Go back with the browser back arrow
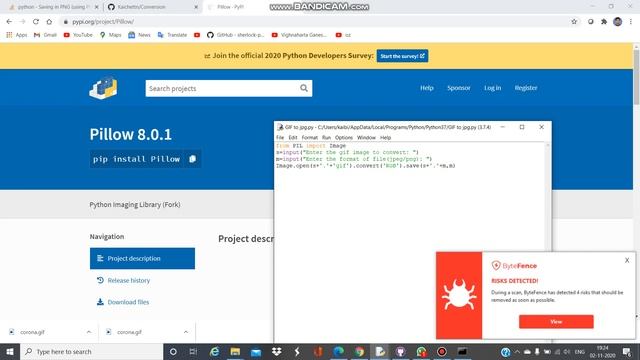Image resolution: width=640 pixels, height=360 pixels. (9, 22)
